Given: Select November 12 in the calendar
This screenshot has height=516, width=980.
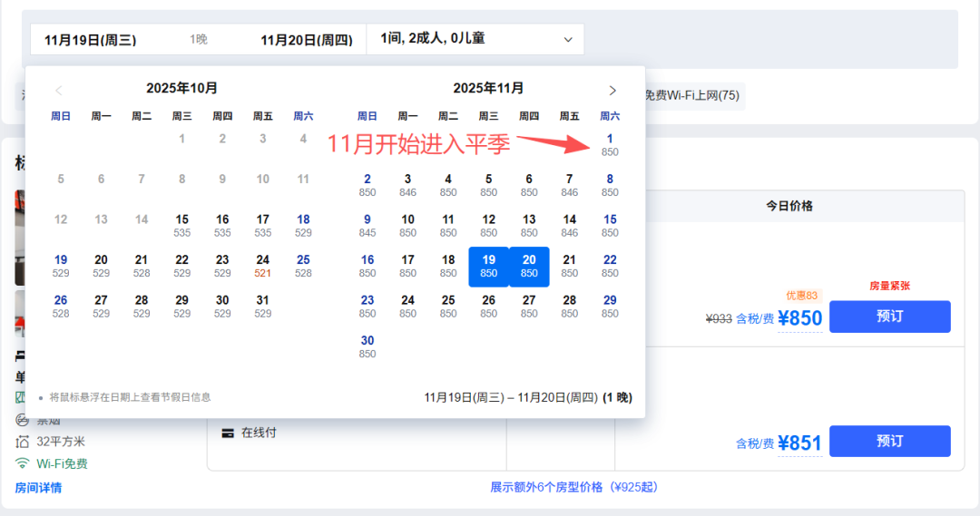Looking at the screenshot, I should [489, 226].
